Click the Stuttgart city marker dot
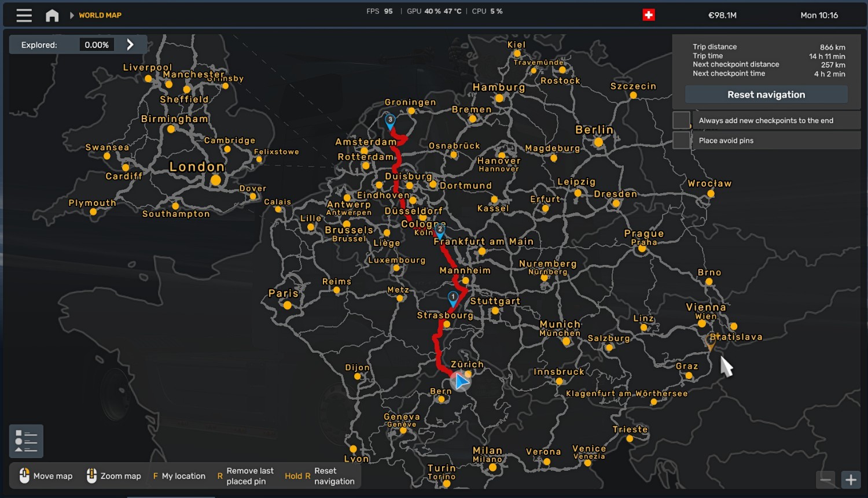The image size is (868, 498). tap(495, 311)
